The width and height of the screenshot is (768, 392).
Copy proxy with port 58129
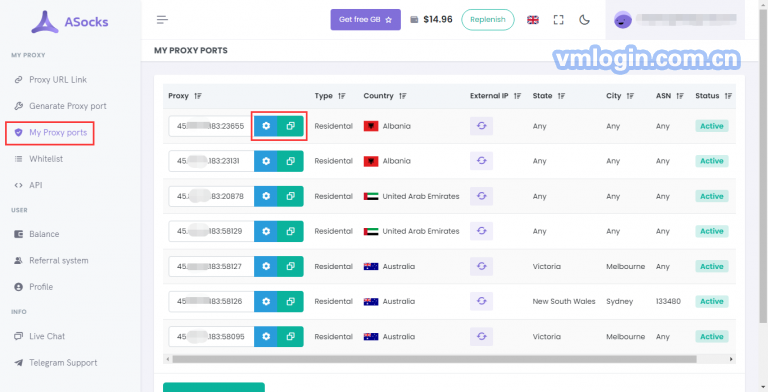pos(290,231)
